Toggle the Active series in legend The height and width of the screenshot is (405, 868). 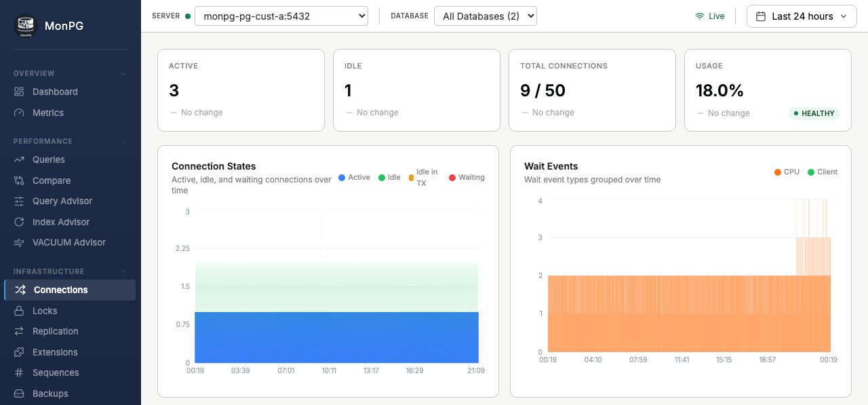pyautogui.click(x=354, y=178)
